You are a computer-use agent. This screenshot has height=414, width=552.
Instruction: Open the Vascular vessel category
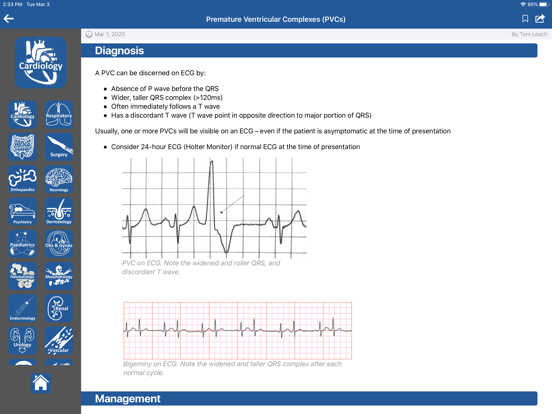59,340
